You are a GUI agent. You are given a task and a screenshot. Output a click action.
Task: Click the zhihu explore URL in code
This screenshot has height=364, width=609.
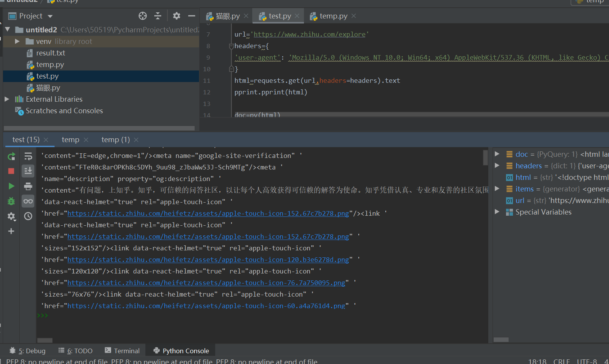click(x=309, y=34)
